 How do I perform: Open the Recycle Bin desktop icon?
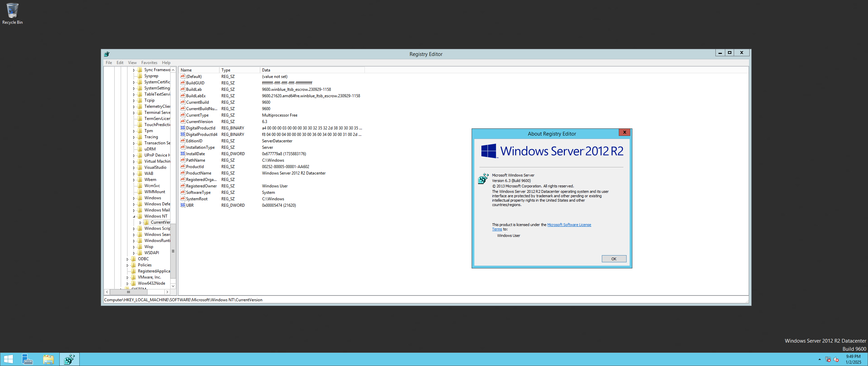click(13, 14)
